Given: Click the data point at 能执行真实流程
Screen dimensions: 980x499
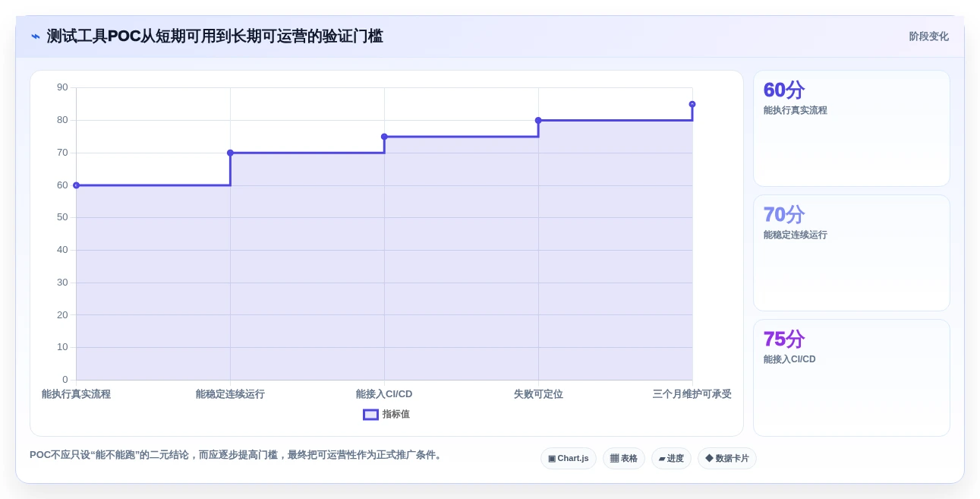Looking at the screenshot, I should (76, 185).
